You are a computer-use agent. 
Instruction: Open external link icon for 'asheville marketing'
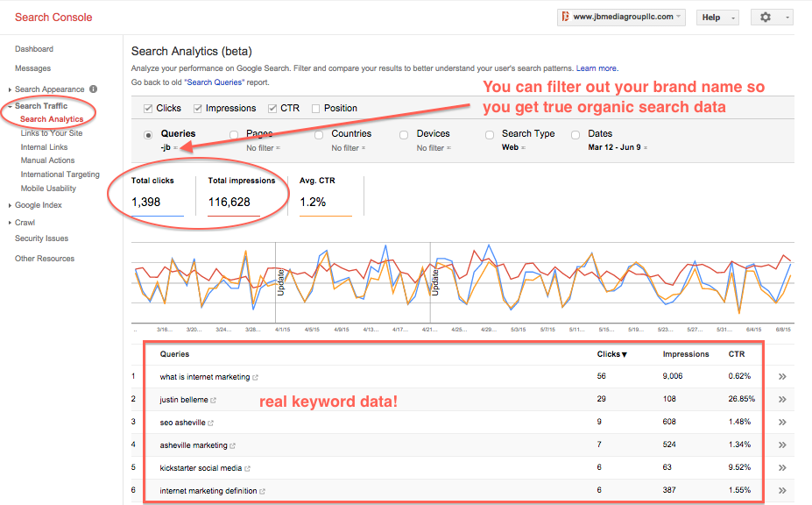(232, 446)
